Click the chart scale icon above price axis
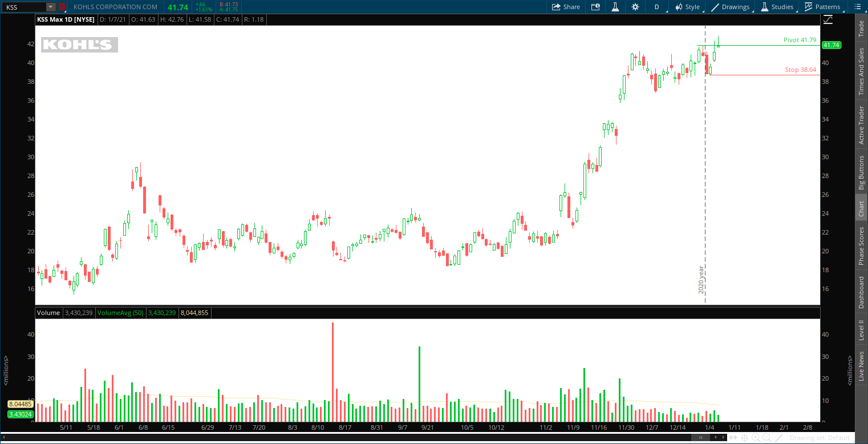868x444 pixels. (828, 19)
